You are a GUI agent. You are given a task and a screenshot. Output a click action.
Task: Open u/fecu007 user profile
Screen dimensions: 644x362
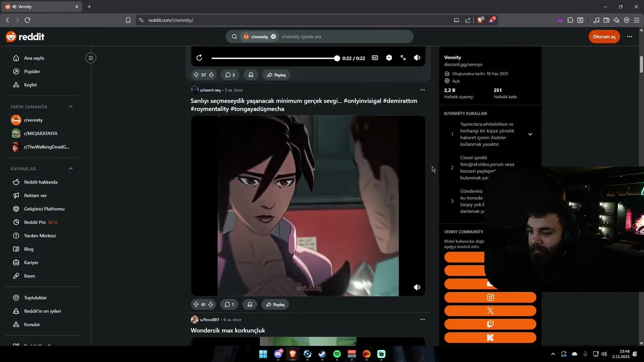pyautogui.click(x=209, y=320)
